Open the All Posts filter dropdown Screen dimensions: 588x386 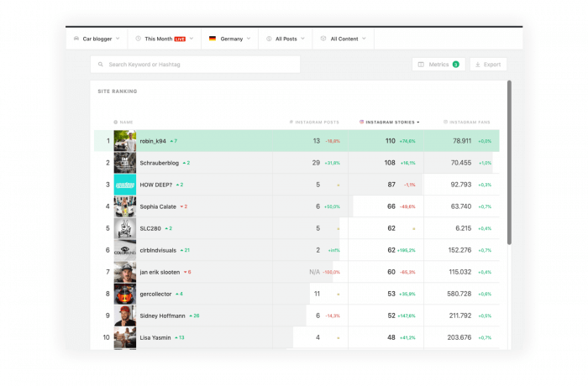tap(286, 39)
